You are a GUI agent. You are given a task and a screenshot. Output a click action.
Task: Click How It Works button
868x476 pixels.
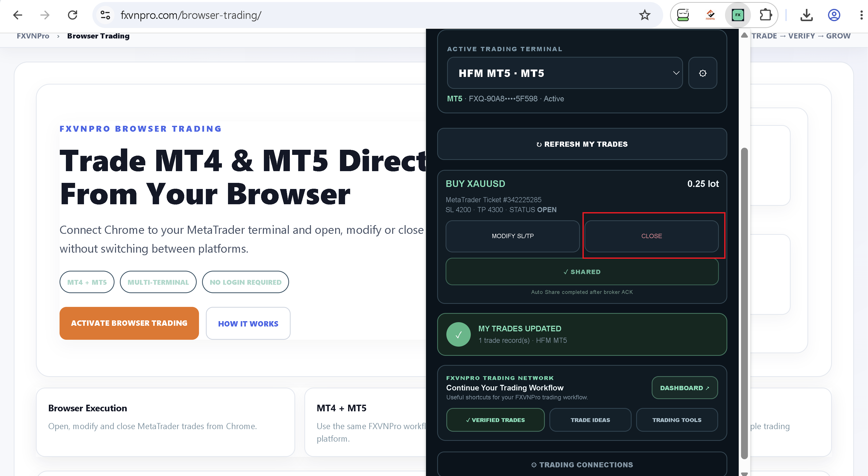tap(248, 323)
